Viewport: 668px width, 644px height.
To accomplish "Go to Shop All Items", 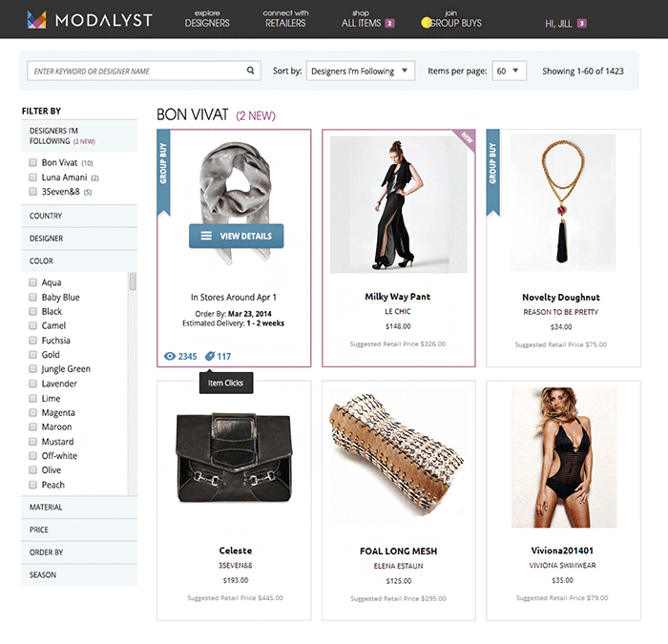I will coord(362,19).
